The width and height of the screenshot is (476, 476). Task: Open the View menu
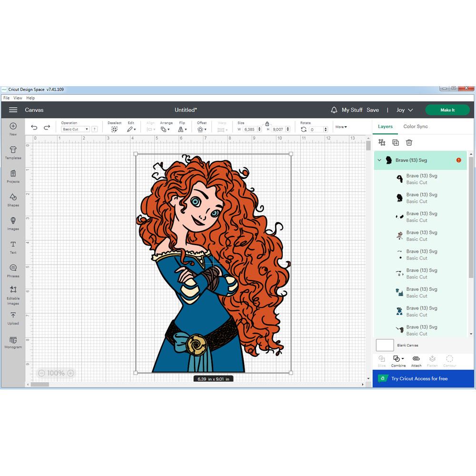[18, 98]
